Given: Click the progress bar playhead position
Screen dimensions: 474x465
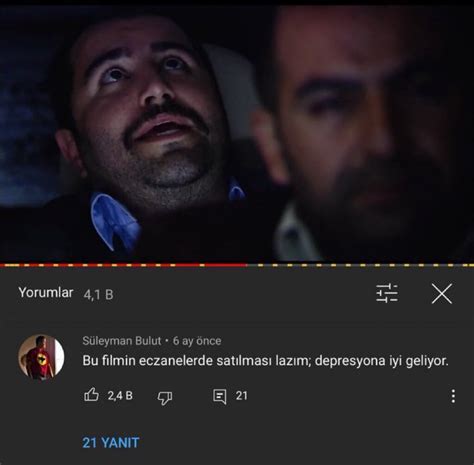Looking at the screenshot, I should tap(247, 265).
